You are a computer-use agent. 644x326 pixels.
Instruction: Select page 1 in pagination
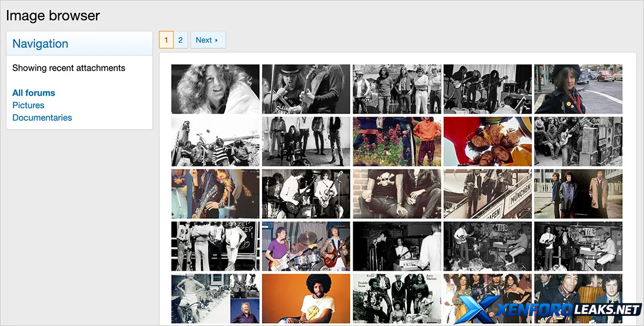[166, 40]
